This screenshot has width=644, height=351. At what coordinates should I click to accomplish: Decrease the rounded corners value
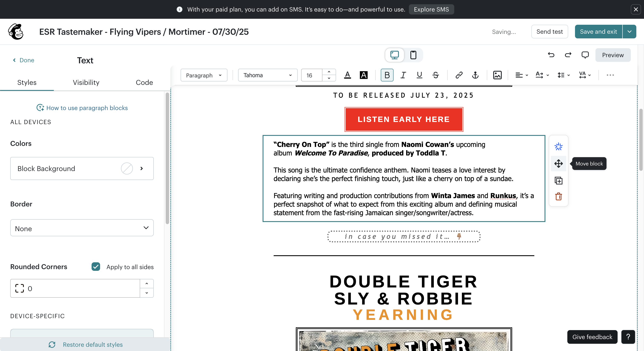tap(147, 293)
